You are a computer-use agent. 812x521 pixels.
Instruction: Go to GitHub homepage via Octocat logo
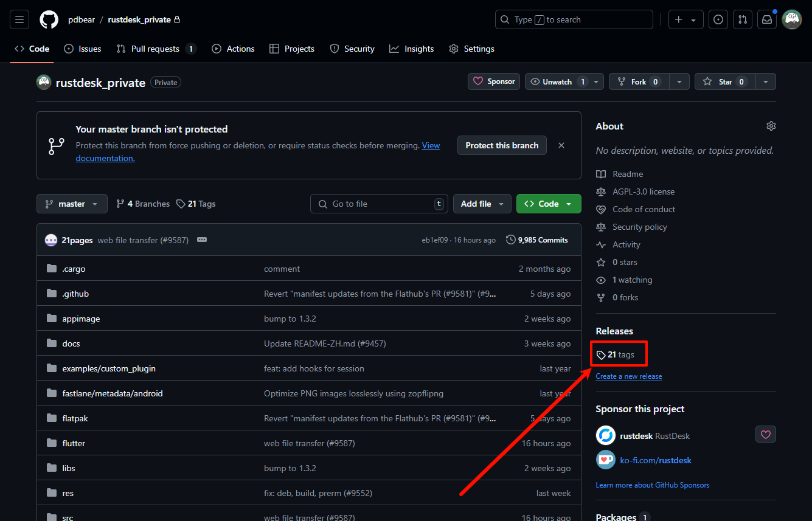pyautogui.click(x=49, y=19)
